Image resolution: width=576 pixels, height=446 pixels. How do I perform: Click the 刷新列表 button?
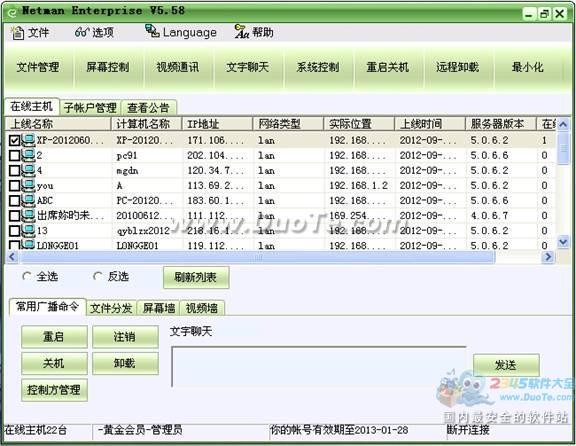[x=196, y=277]
